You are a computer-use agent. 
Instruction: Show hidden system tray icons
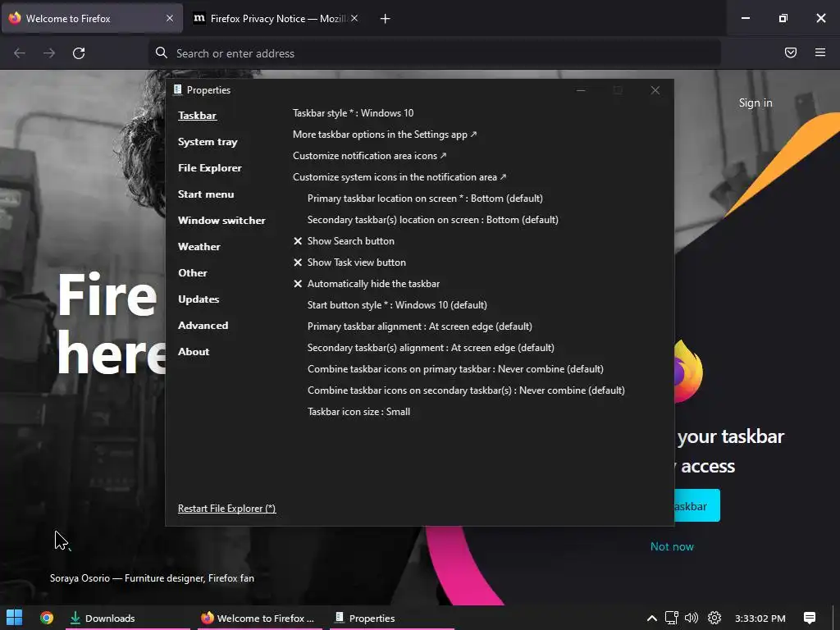652,619
